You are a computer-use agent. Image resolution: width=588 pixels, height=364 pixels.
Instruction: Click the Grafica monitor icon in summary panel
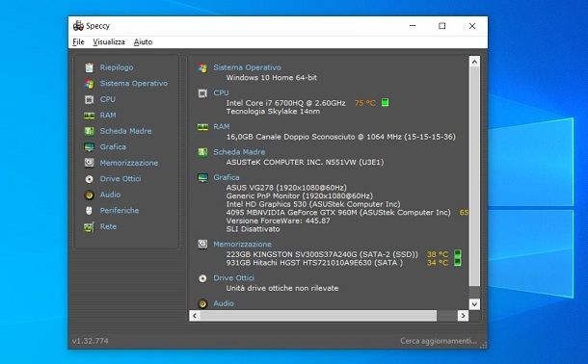click(202, 178)
